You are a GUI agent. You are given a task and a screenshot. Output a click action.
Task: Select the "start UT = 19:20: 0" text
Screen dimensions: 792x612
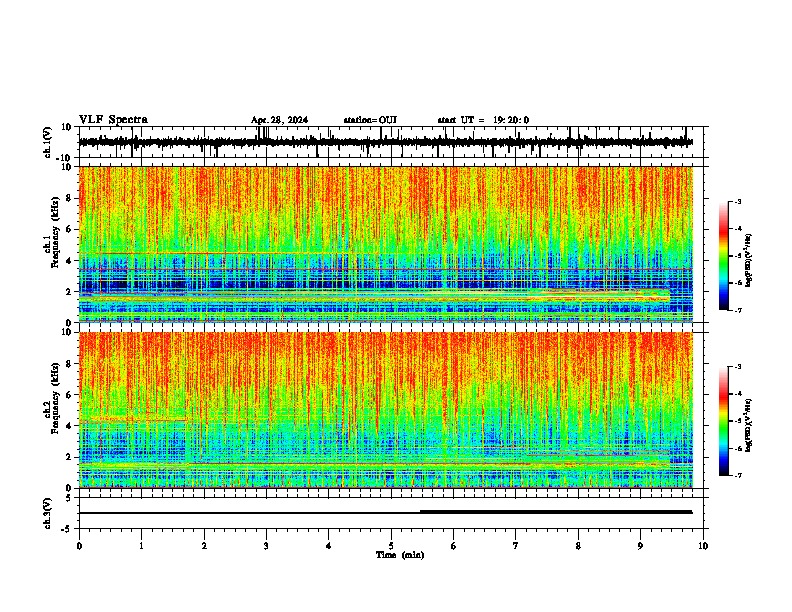[483, 120]
